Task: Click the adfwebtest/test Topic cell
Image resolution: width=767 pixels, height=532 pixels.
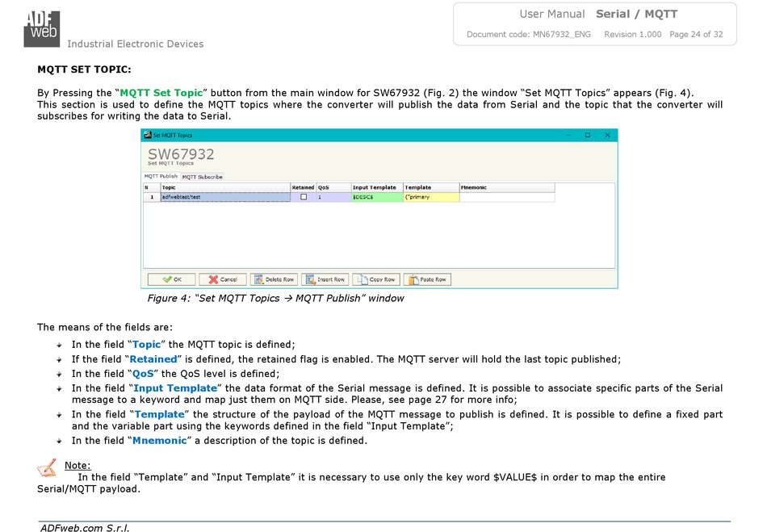Action: [224, 197]
